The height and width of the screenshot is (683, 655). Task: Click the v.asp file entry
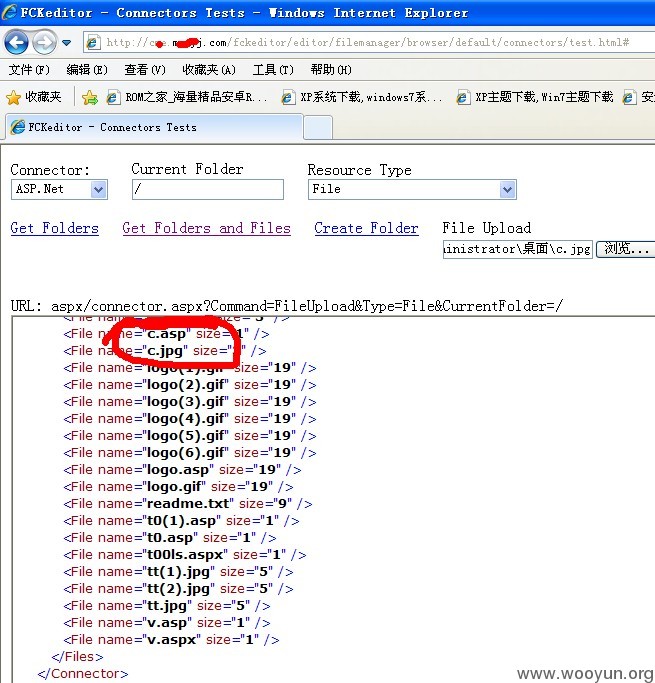coord(167,623)
